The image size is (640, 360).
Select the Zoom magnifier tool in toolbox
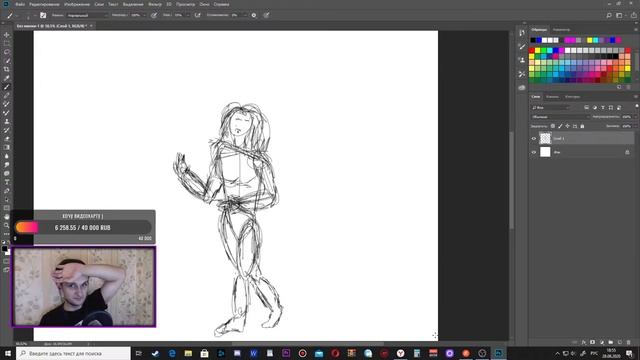pyautogui.click(x=7, y=225)
